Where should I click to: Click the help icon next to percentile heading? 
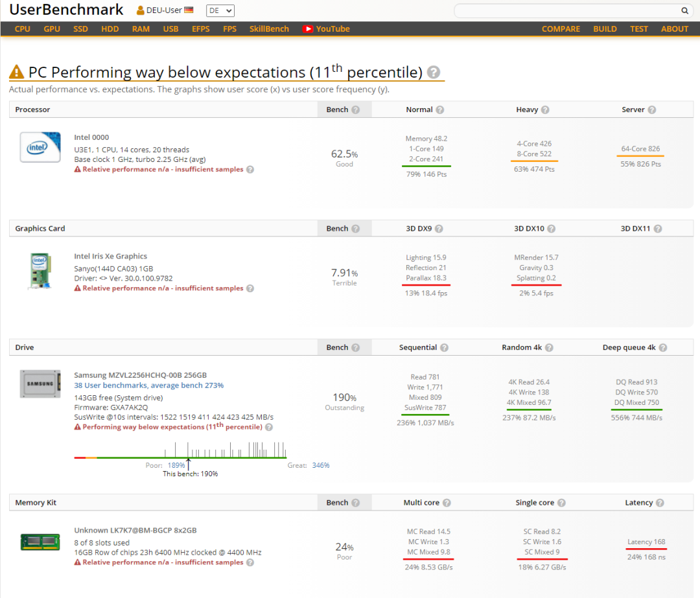pyautogui.click(x=434, y=72)
